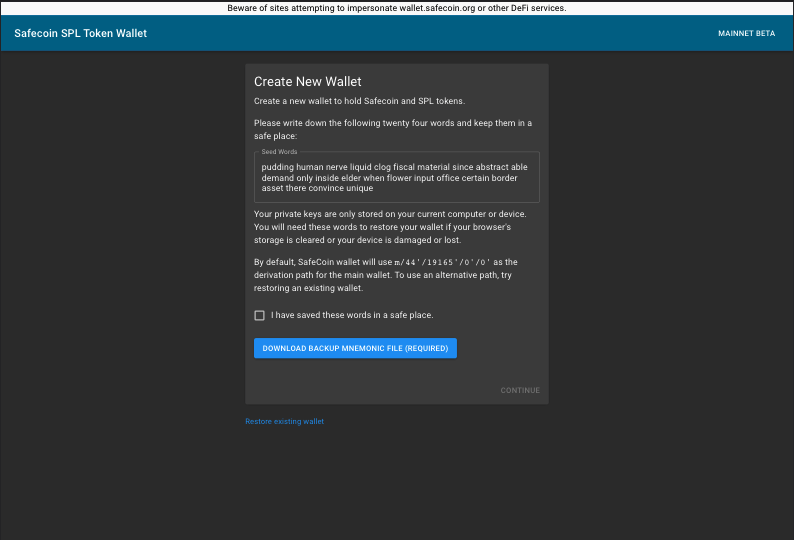This screenshot has width=794, height=540.
Task: Click inside the Seed Words text box
Action: click(396, 177)
